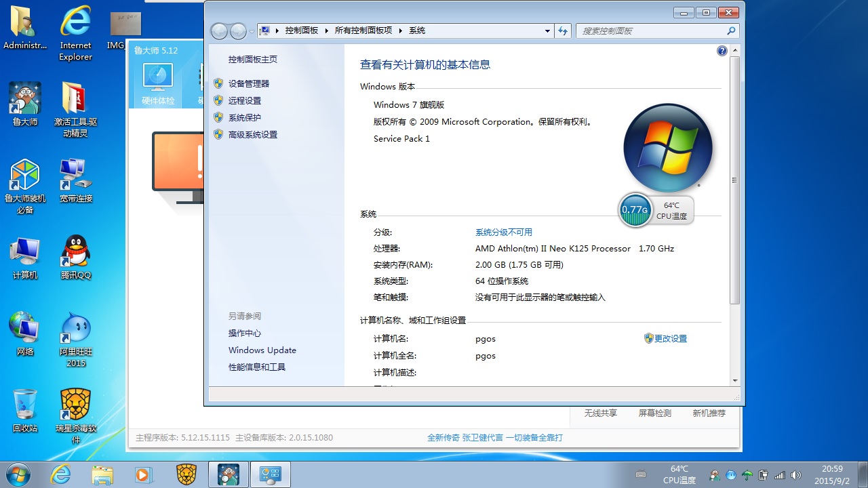Viewport: 868px width, 488px height.
Task: Click the 系统 breadcrumb segment
Action: point(417,30)
